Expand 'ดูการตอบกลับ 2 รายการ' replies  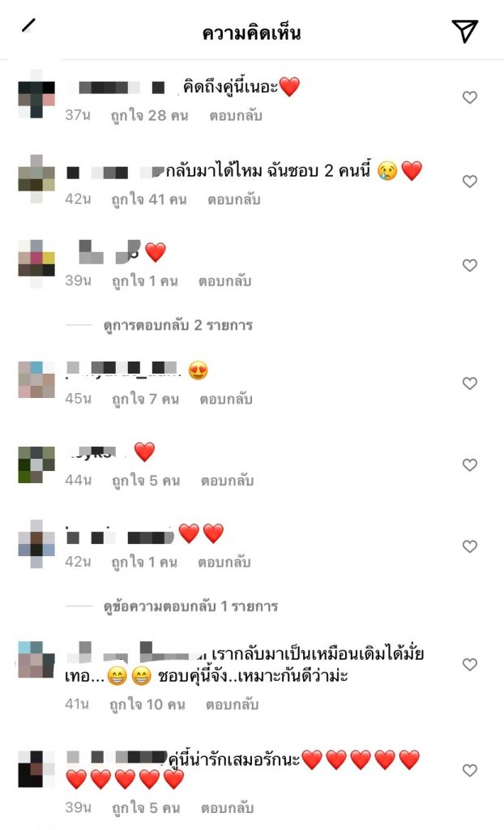click(178, 325)
